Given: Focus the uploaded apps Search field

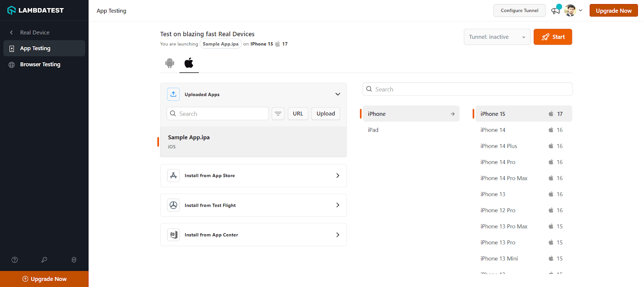Looking at the screenshot, I should click(218, 114).
